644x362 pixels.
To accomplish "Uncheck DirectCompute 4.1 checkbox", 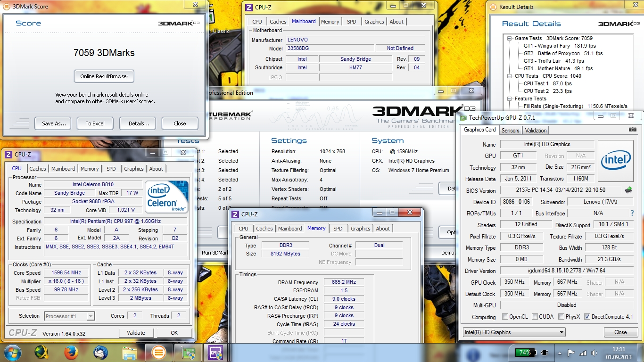I will (x=587, y=317).
